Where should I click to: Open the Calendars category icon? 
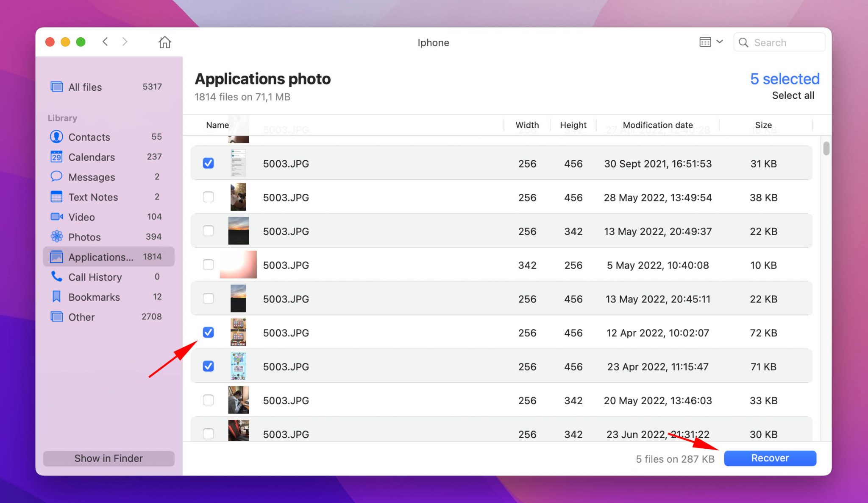pyautogui.click(x=56, y=157)
